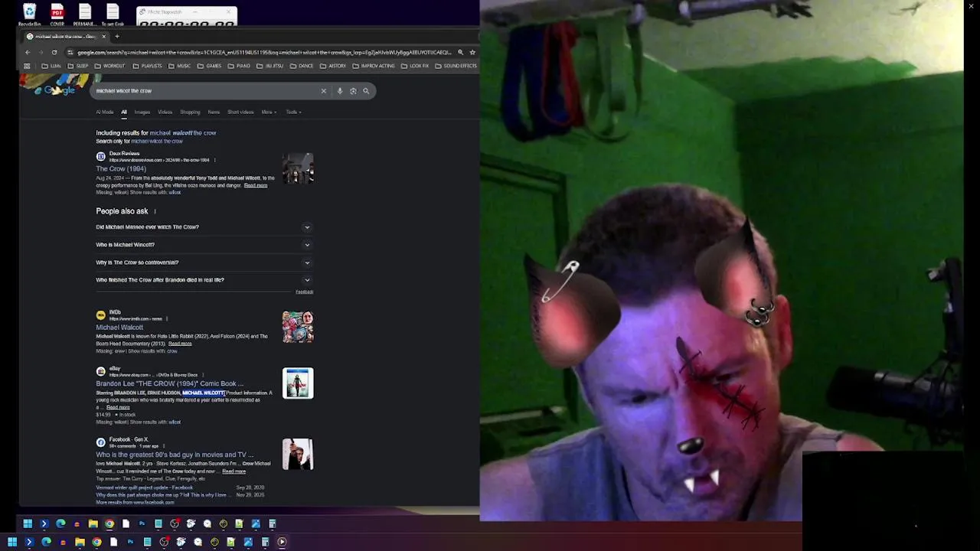This screenshot has width=980, height=551.
Task: Open the JIU JITSU bookmarks folder
Action: coord(269,66)
